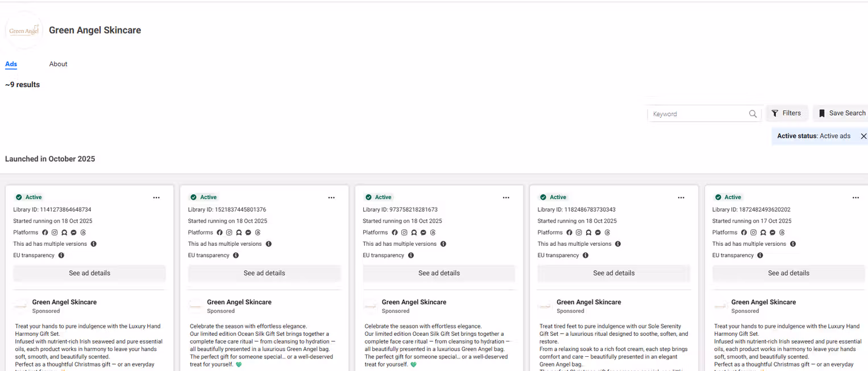Click the Green Angel Skincare page logo
The height and width of the screenshot is (371, 868).
point(24,30)
